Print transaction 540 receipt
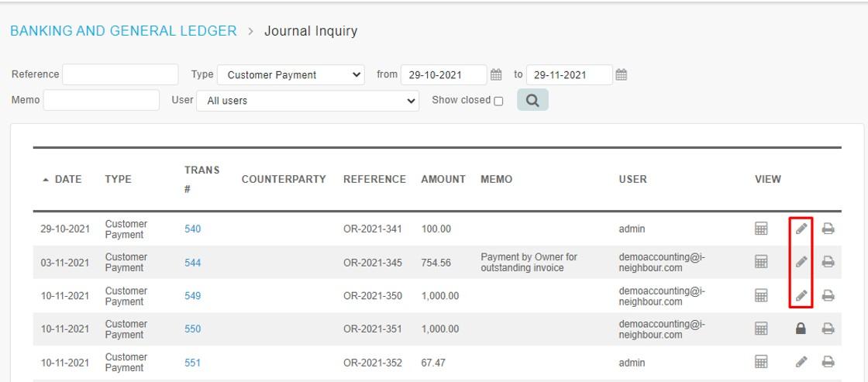 tap(828, 228)
